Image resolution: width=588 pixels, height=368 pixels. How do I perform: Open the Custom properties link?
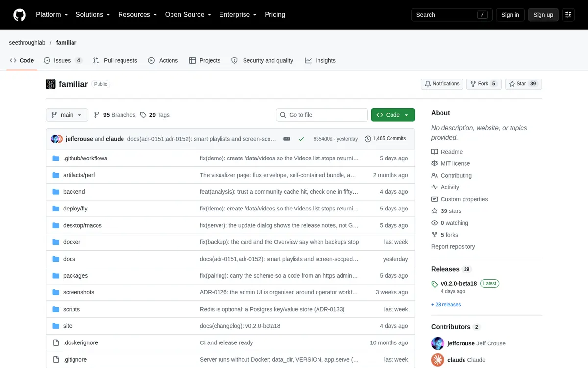click(459, 199)
